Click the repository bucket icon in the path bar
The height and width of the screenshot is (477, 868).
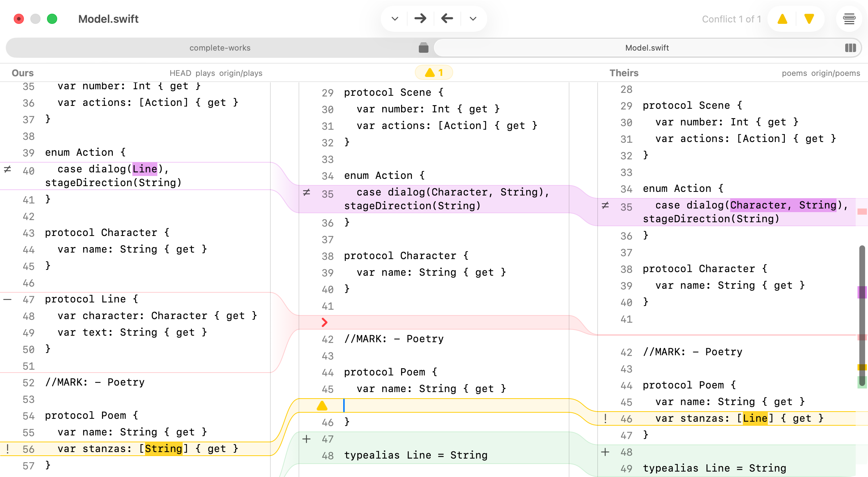(x=424, y=48)
